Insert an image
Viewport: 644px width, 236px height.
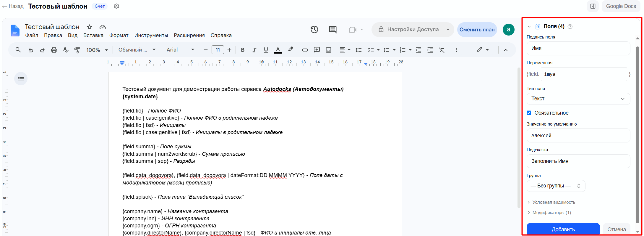(328, 50)
